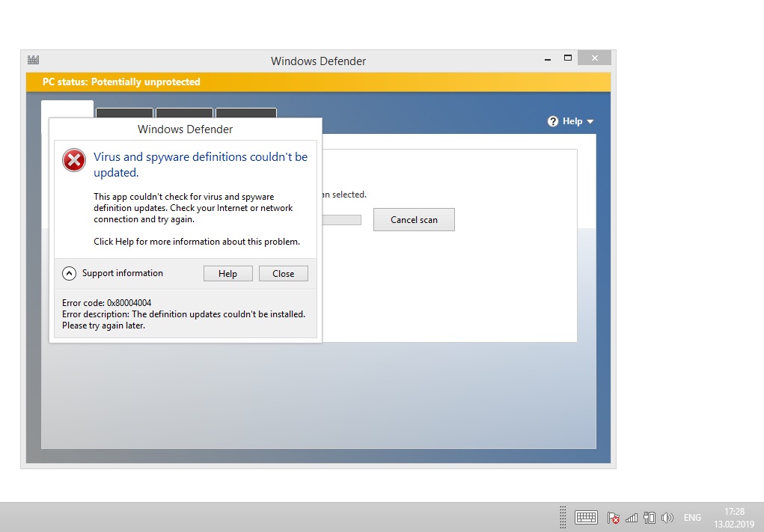Click the Cancel scan button

coord(414,220)
